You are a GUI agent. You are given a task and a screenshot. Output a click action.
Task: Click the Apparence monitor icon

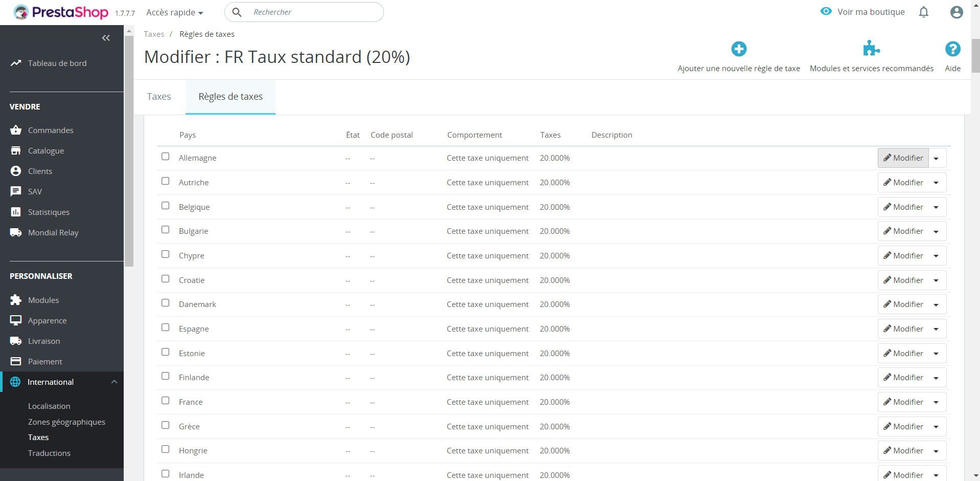click(16, 320)
